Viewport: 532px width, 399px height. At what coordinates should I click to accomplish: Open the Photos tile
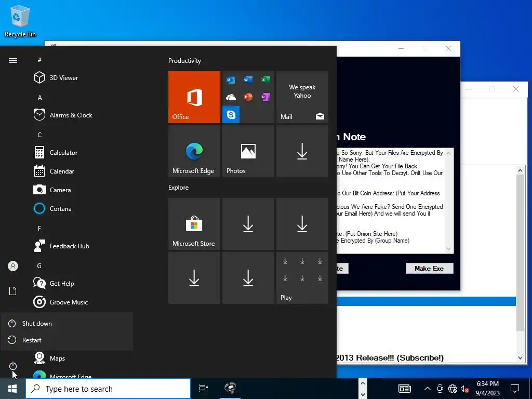pos(248,151)
